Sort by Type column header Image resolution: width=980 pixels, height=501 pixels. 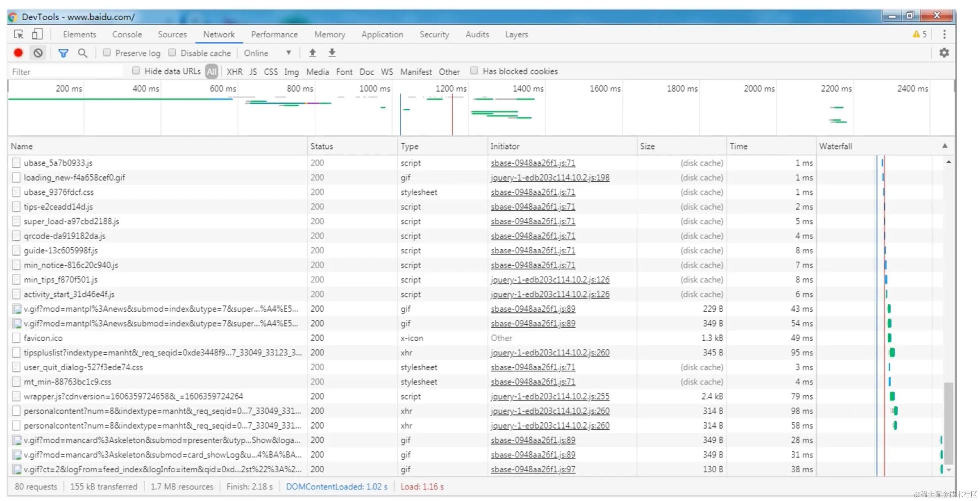(x=443, y=146)
